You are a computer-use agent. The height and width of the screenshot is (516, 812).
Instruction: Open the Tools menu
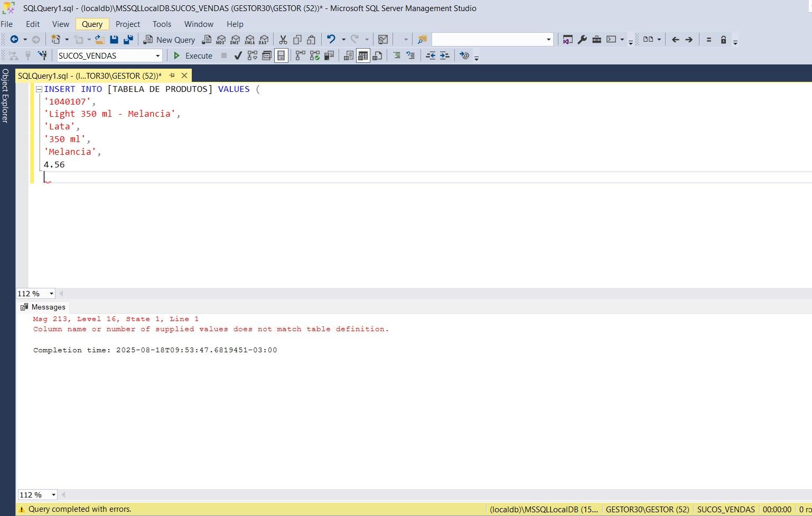tap(162, 24)
